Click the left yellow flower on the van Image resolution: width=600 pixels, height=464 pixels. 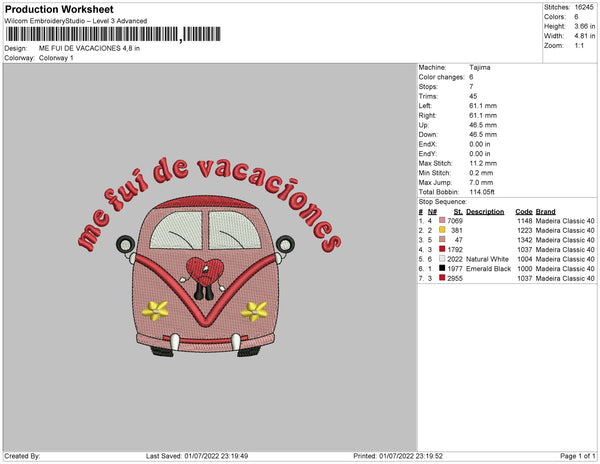click(153, 310)
